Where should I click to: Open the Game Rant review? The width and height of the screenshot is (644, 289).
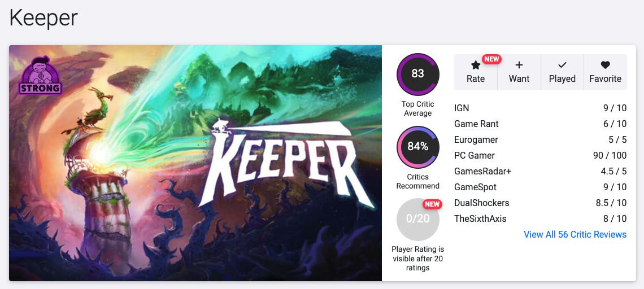pos(476,124)
